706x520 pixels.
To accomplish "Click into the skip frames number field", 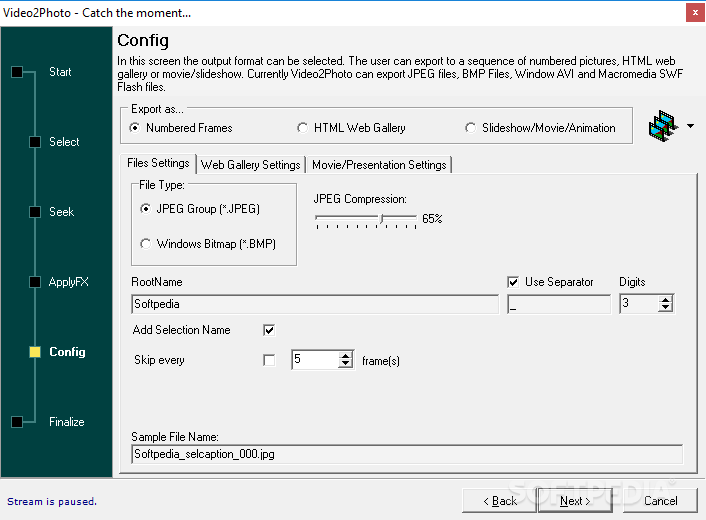I will [x=315, y=360].
